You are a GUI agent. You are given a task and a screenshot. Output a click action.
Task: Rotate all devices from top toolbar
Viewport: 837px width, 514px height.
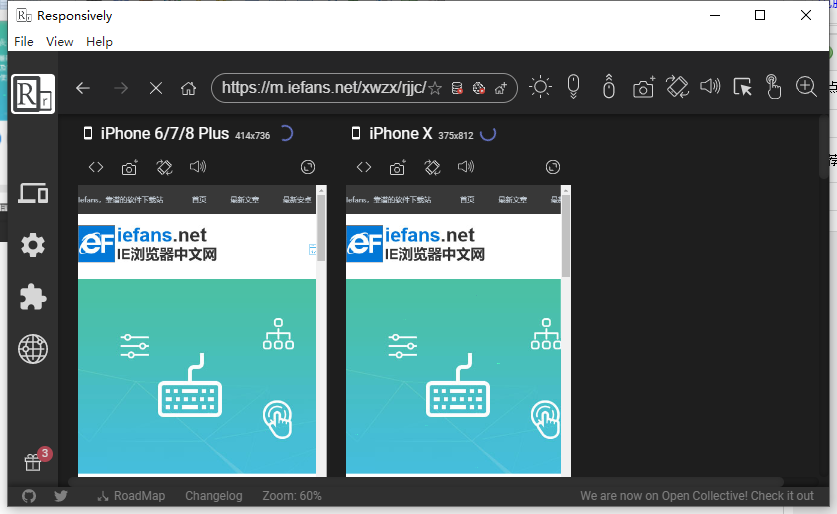[677, 86]
